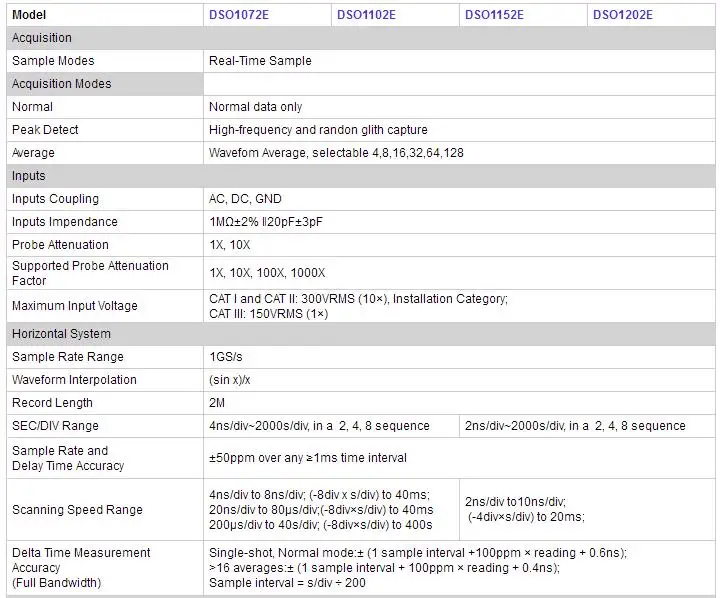Click the 'Wavefom Average, selectable' value

(x=336, y=152)
